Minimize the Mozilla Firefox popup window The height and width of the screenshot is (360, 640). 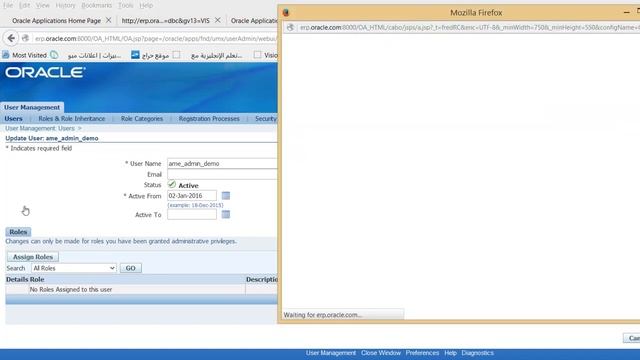pos(627,13)
